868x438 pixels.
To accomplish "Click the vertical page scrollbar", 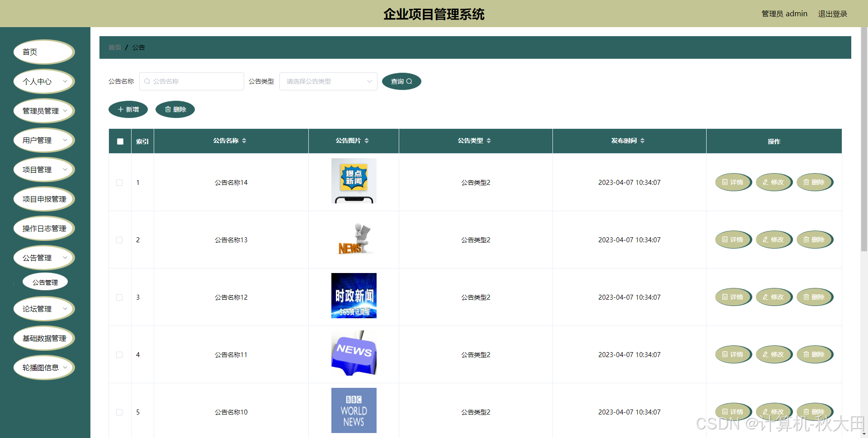I will (x=864, y=139).
